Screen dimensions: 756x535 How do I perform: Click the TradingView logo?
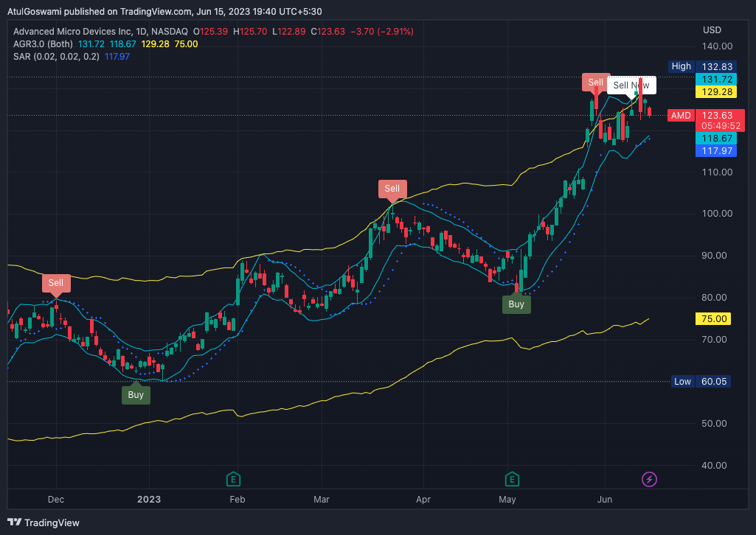pyautogui.click(x=44, y=522)
